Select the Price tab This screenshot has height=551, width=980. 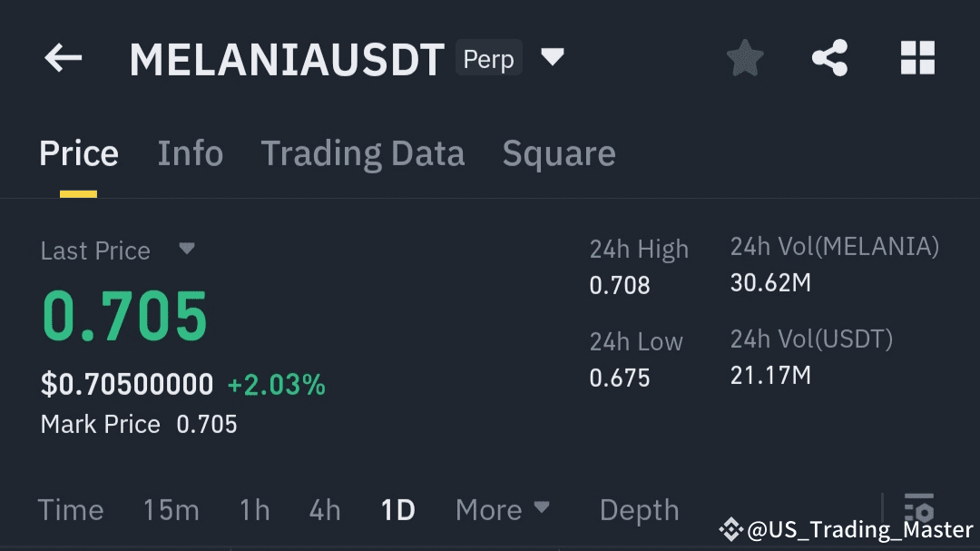pos(79,153)
